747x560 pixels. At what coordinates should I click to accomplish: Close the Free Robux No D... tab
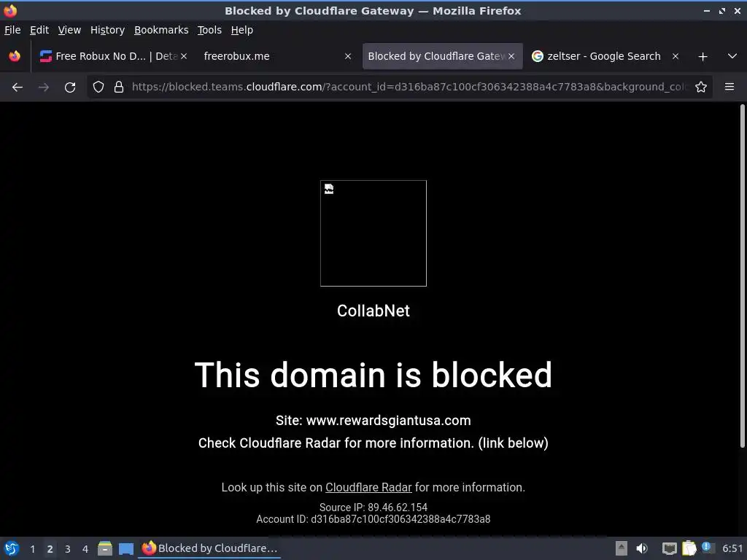(x=184, y=56)
